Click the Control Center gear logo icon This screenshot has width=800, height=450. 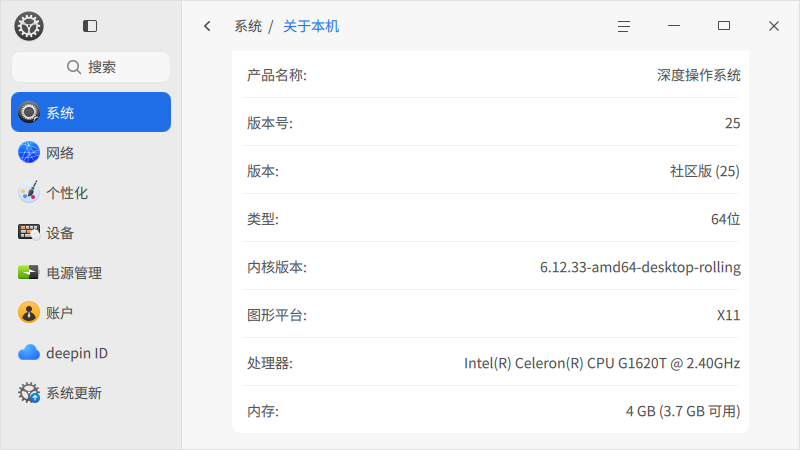[x=29, y=26]
